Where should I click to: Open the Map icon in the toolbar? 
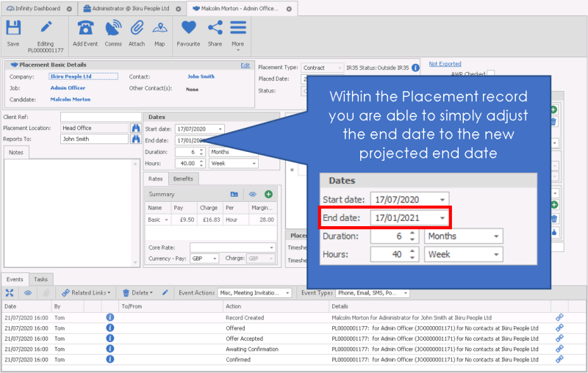(159, 29)
